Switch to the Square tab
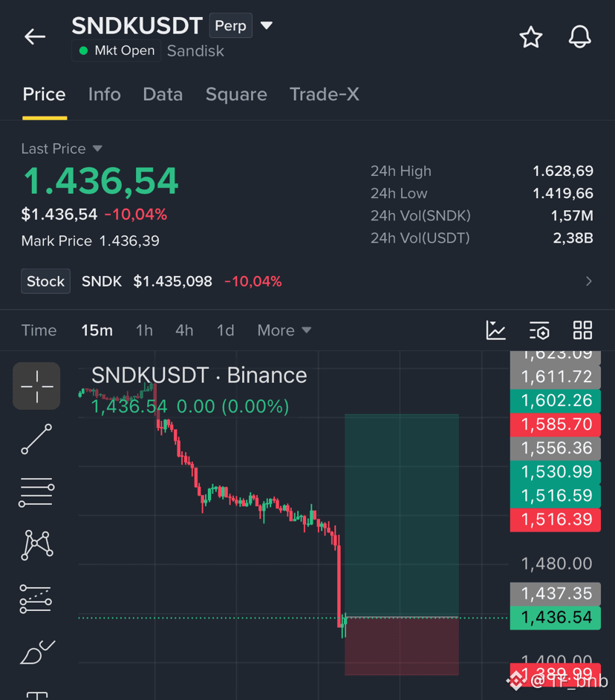The height and width of the screenshot is (700, 615). 236,94
